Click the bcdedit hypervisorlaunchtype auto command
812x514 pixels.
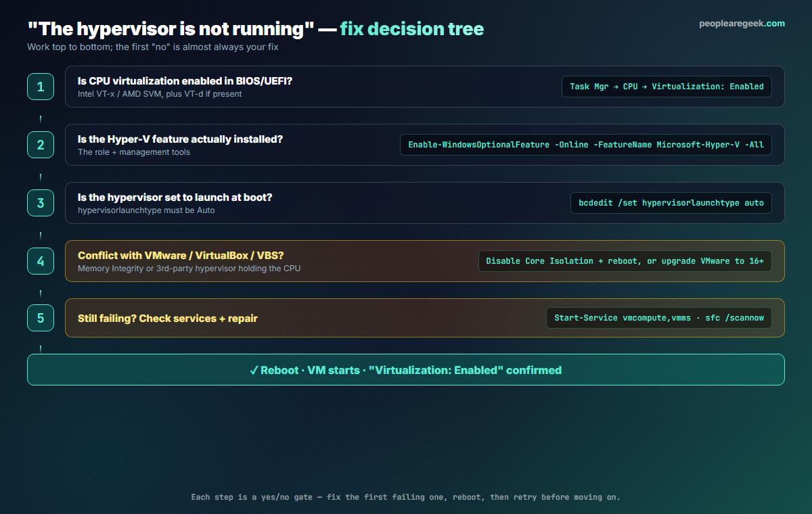pos(671,203)
